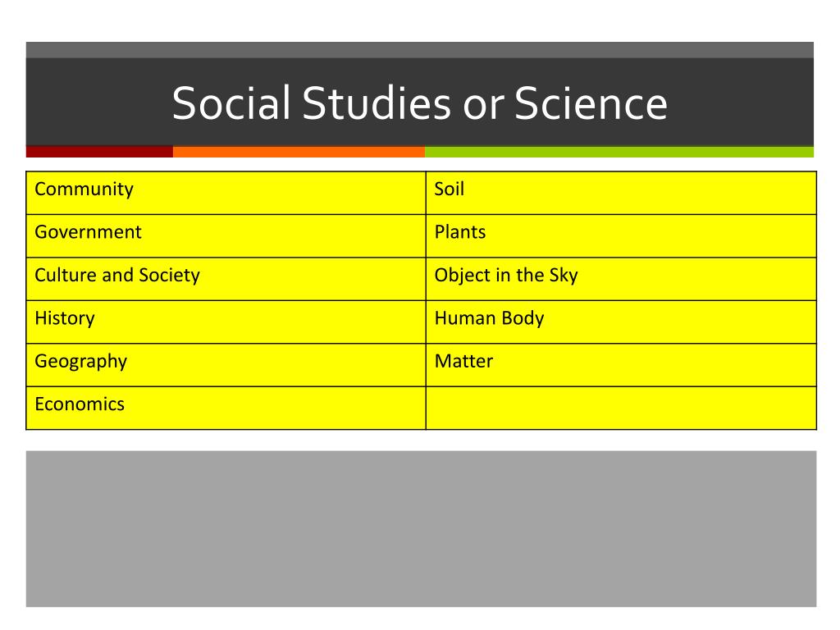Click the Geography table cell

click(x=226, y=365)
